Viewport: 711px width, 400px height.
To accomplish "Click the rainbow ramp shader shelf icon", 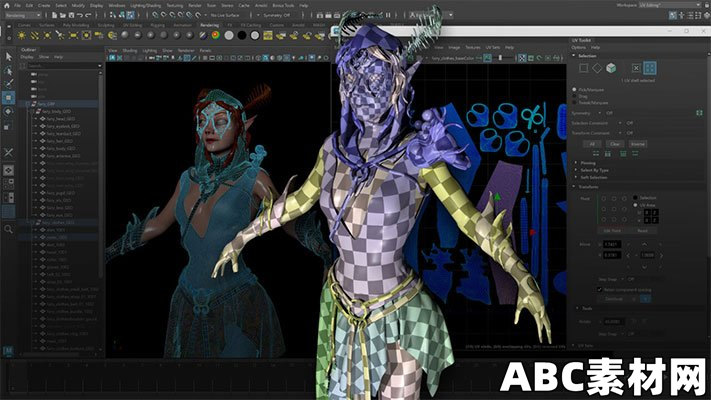I will pyautogui.click(x=216, y=35).
